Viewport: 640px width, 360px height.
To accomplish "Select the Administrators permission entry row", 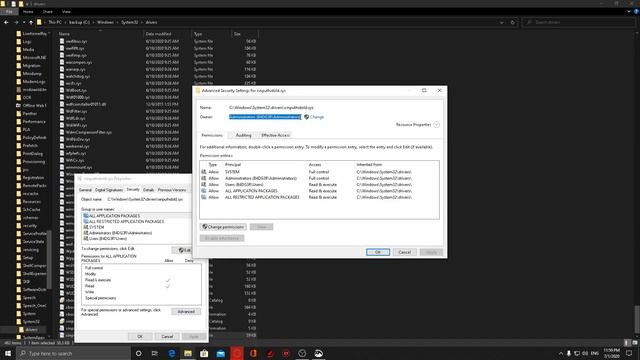I will pyautogui.click(x=319, y=178).
